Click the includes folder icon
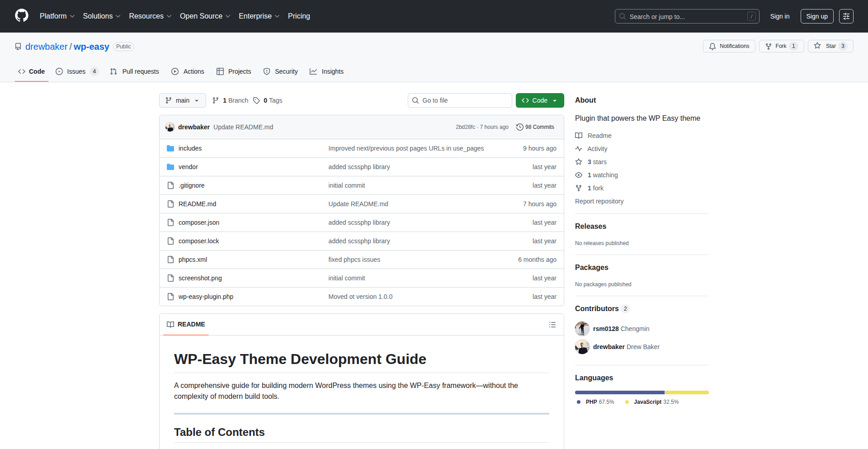 click(x=170, y=148)
